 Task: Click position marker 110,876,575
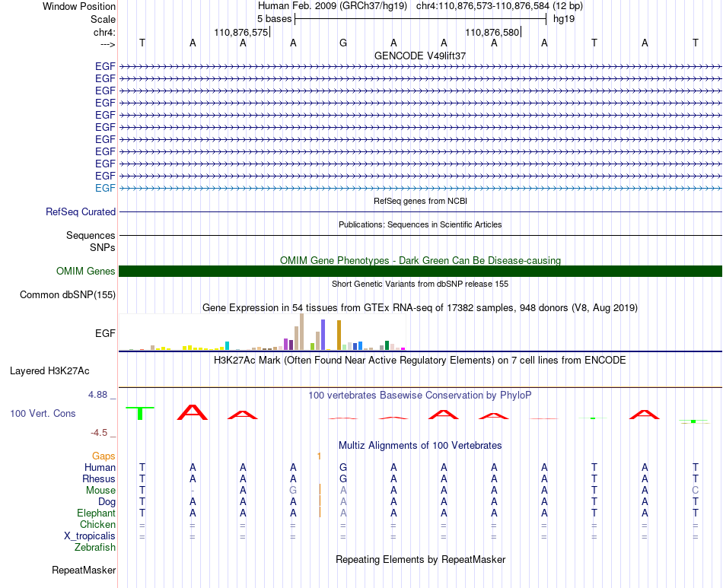click(240, 32)
